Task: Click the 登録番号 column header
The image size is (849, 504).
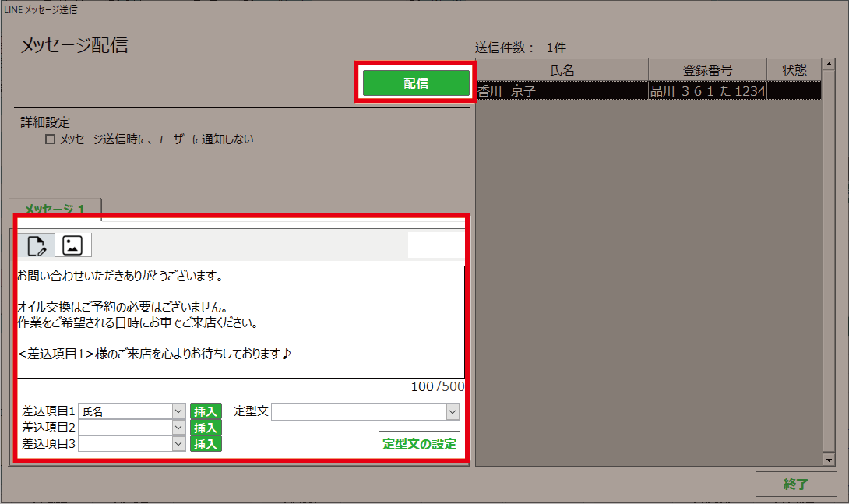Action: pyautogui.click(x=707, y=70)
